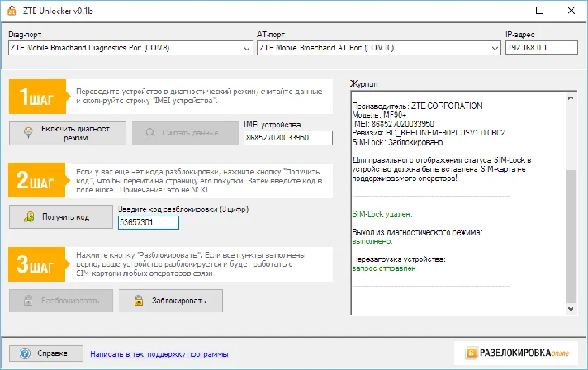Click the Считать данные button
The height and width of the screenshot is (370, 588).
point(186,133)
